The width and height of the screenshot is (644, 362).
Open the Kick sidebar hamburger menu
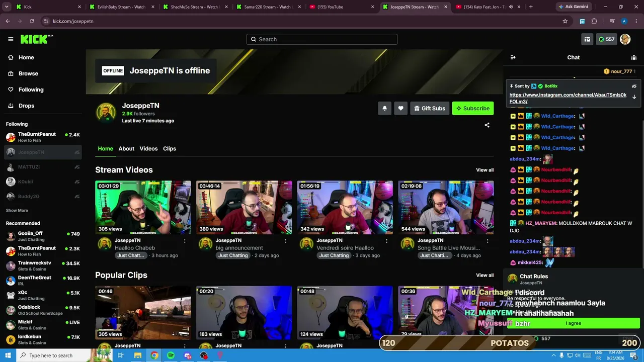coord(11,39)
